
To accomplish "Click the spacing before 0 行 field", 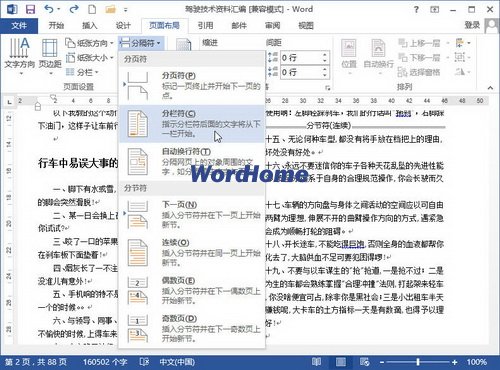I will click(300, 58).
